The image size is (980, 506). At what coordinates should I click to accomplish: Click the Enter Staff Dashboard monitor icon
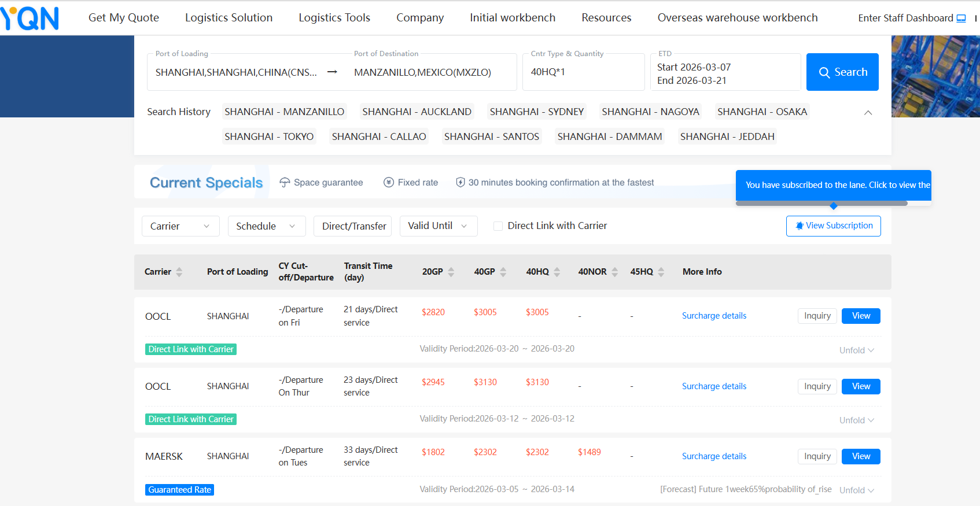[x=961, y=19]
